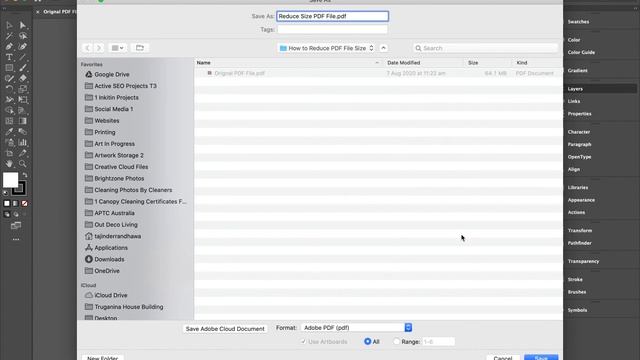Activate the Hand tool
This screenshot has height=360, width=640.
pyautogui.click(x=9, y=164)
